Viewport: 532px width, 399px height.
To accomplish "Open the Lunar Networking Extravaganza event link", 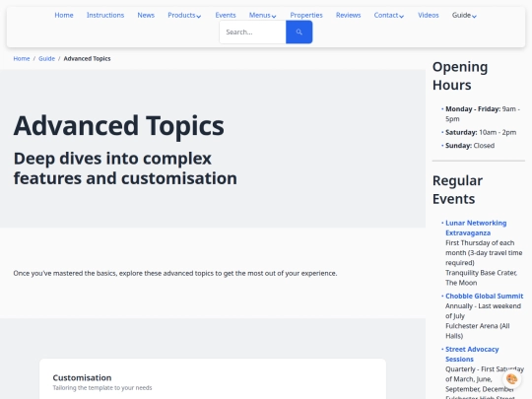I will (476, 228).
